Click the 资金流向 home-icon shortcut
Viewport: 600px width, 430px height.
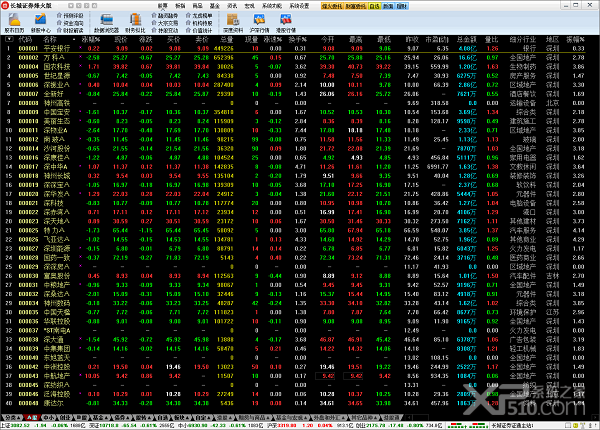pyautogui.click(x=70, y=23)
